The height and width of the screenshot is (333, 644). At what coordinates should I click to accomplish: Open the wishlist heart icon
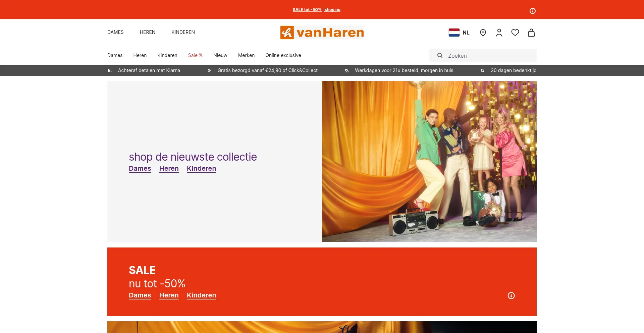(515, 33)
